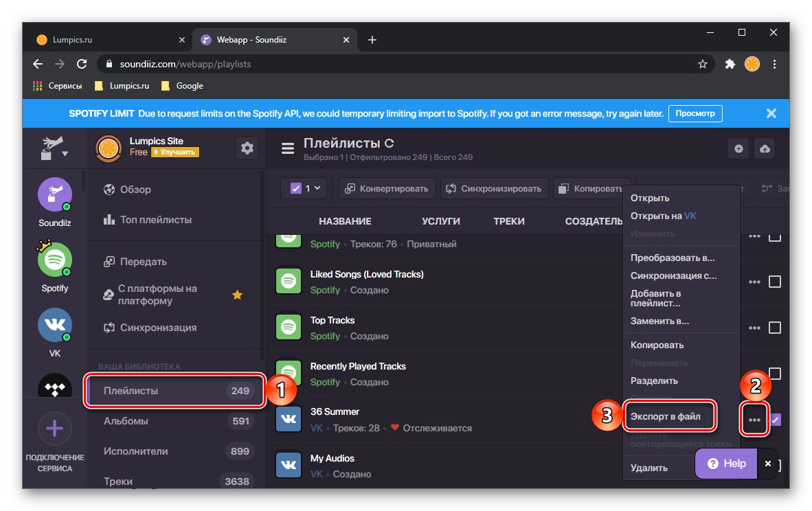Refresh the playlists list with reload icon
This screenshot has height=511, width=812.
tap(389, 144)
